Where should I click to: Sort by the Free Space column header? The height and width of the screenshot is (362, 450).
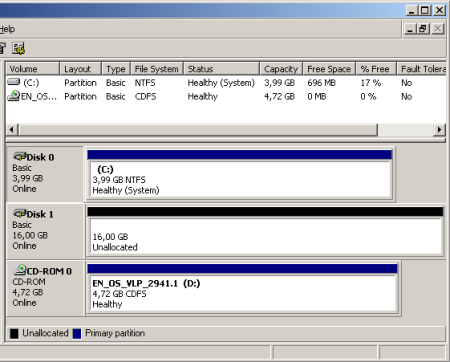(x=329, y=69)
